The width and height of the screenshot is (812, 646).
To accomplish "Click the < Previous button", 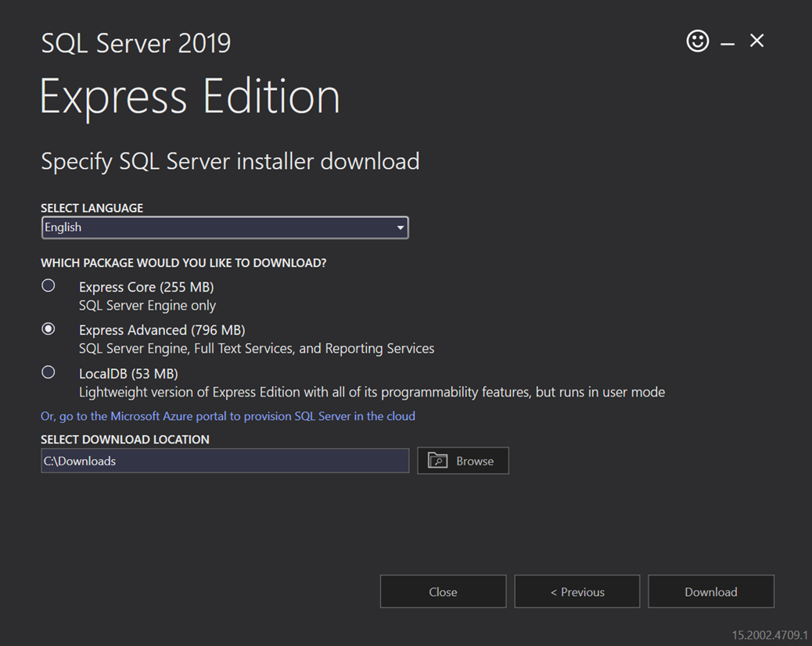I will (577, 591).
